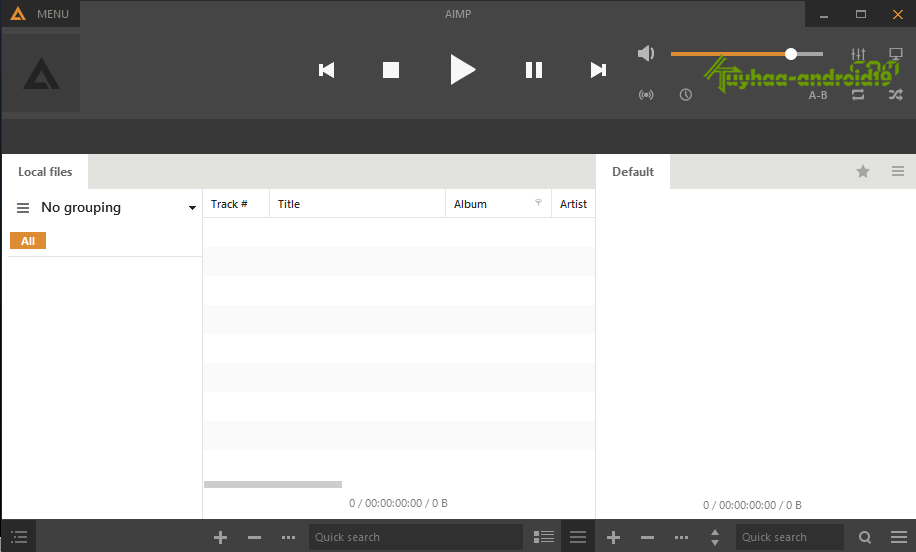Toggle internet radio capture icon
Screen dimensions: 916x552
point(646,95)
